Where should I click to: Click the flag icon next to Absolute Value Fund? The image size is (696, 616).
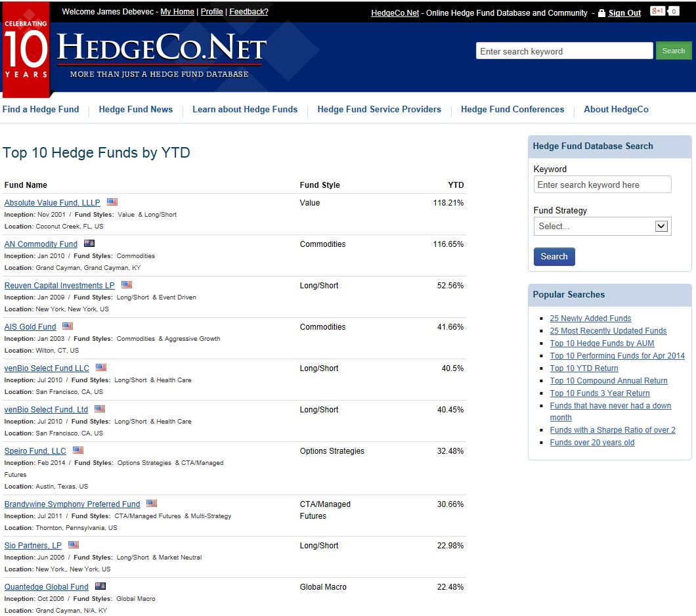point(112,202)
